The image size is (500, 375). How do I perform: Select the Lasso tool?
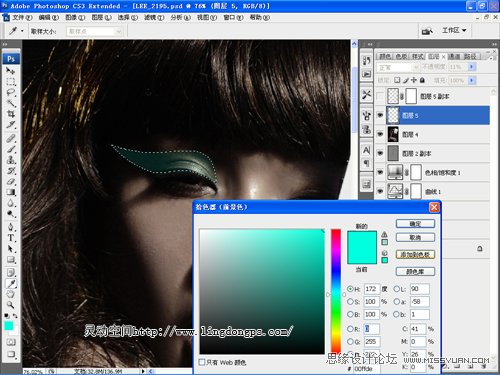click(11, 92)
